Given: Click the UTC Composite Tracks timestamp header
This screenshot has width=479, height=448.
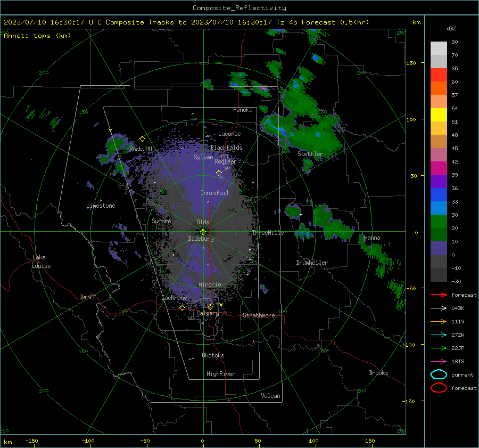Looking at the screenshot, I should coord(186,22).
